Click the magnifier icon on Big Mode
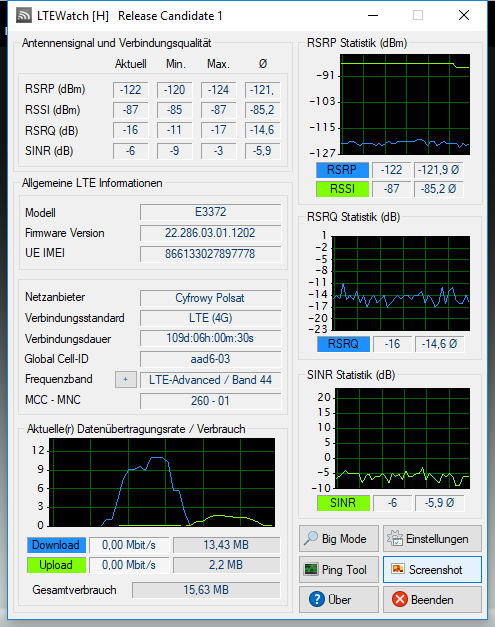 point(311,538)
